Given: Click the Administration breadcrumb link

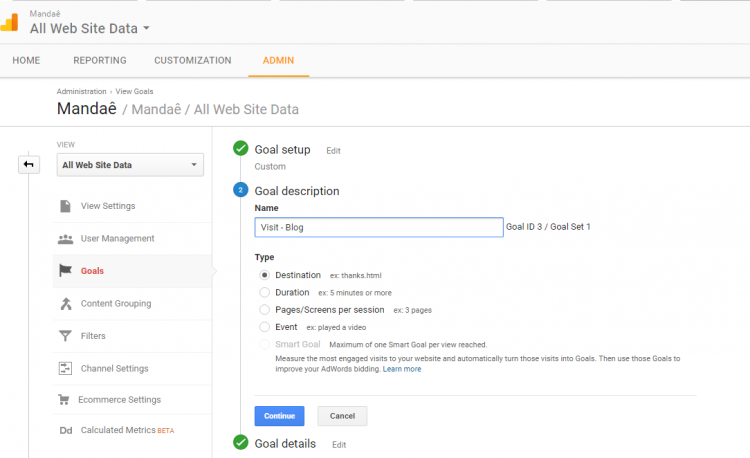Looking at the screenshot, I should (81, 91).
